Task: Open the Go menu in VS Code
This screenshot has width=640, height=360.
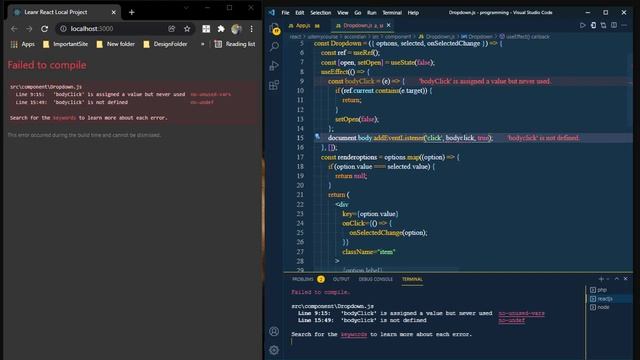Action: coord(358,13)
